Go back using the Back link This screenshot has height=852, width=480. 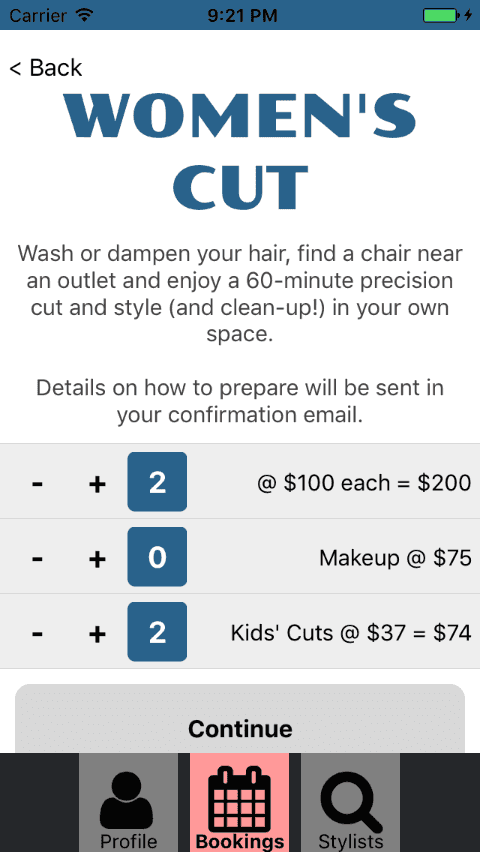tap(46, 68)
